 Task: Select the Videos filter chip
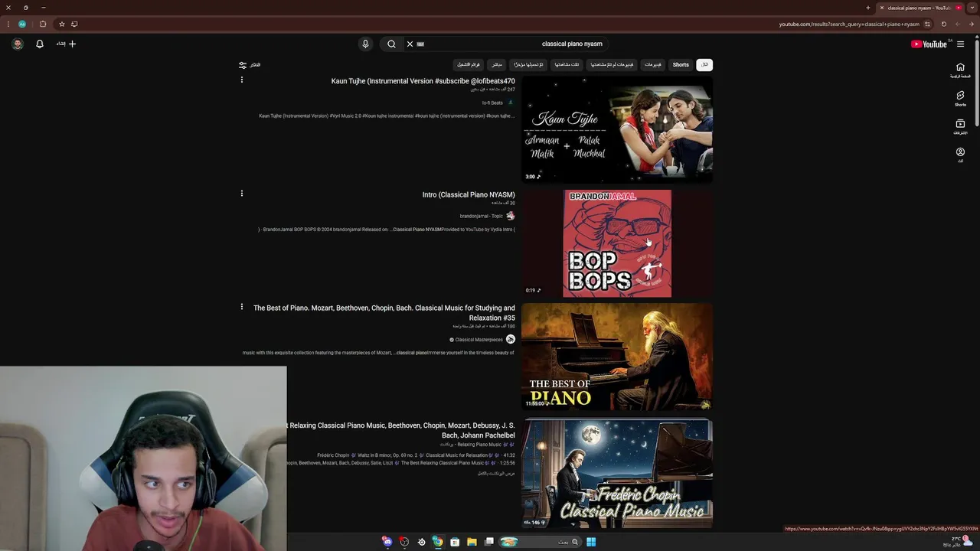tap(653, 65)
